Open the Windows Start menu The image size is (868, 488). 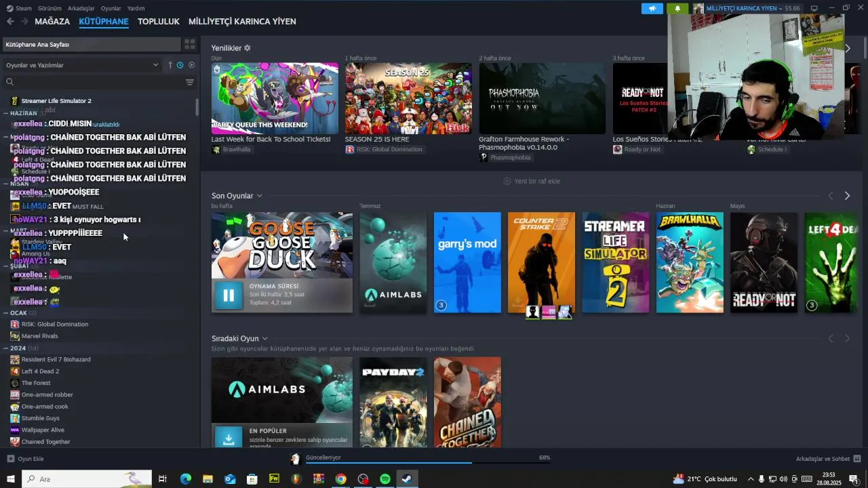click(x=10, y=479)
